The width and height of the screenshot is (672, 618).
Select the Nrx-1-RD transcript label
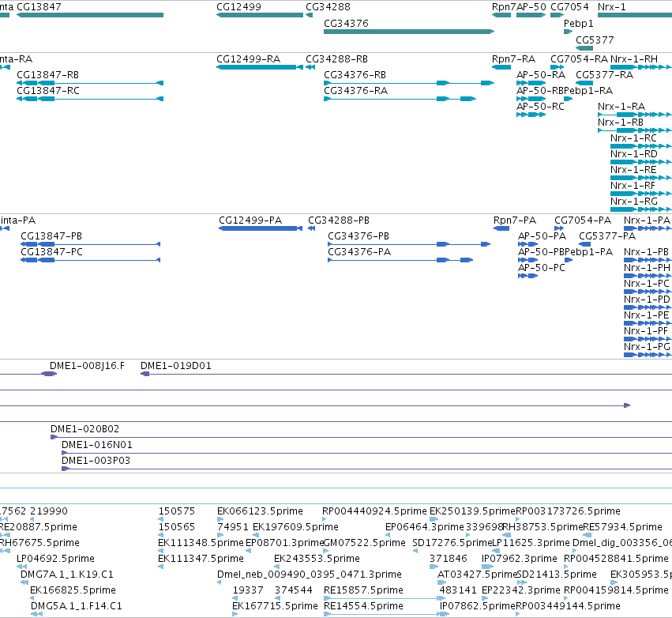click(x=634, y=153)
